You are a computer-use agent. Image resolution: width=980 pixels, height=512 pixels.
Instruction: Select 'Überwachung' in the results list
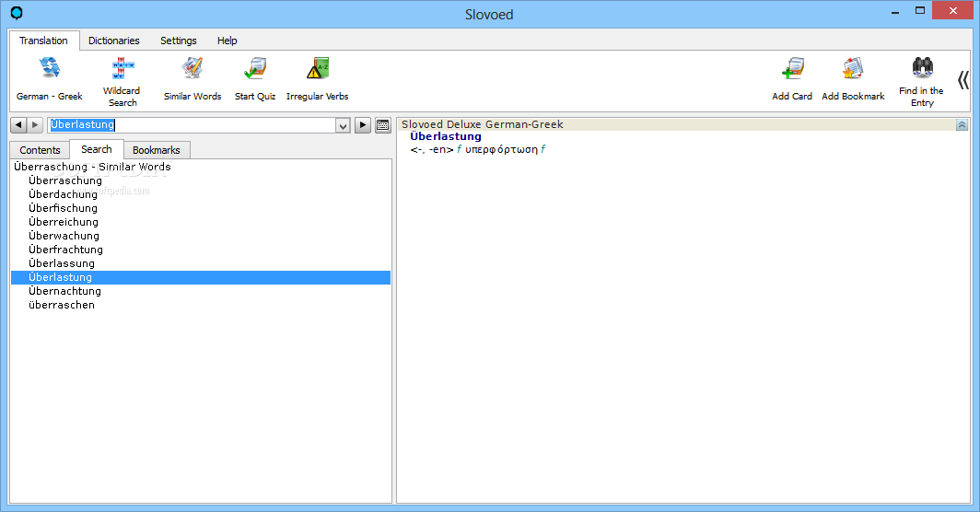click(64, 236)
